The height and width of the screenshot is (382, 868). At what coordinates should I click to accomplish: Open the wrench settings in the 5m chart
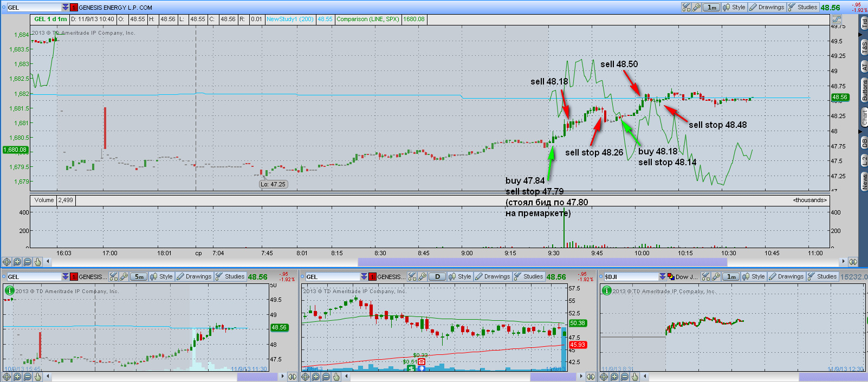124,276
